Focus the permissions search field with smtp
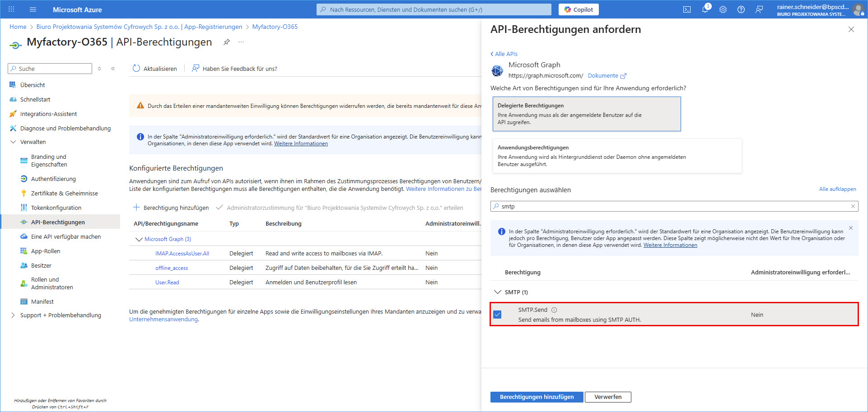Screen dimensions: 868x412 click(x=674, y=206)
